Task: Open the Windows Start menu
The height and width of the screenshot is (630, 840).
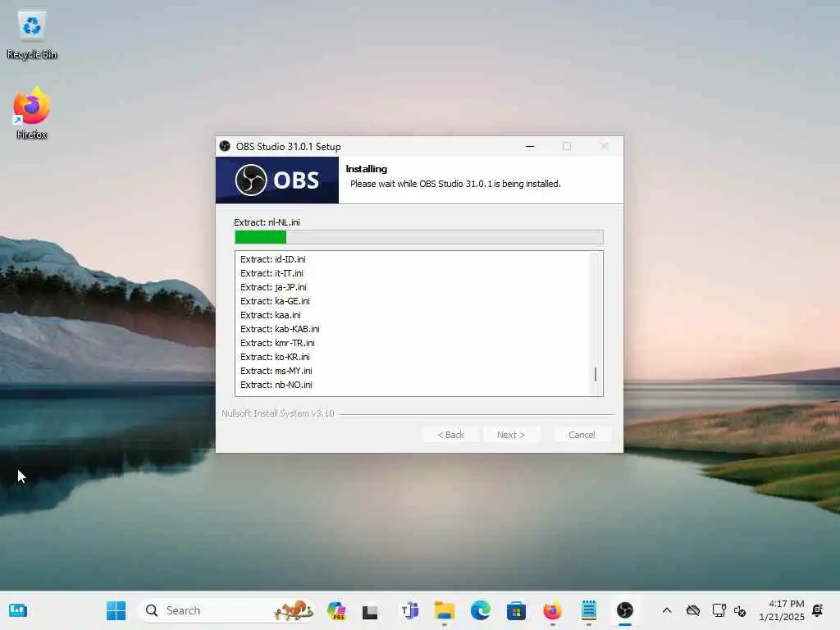Action: (x=116, y=610)
